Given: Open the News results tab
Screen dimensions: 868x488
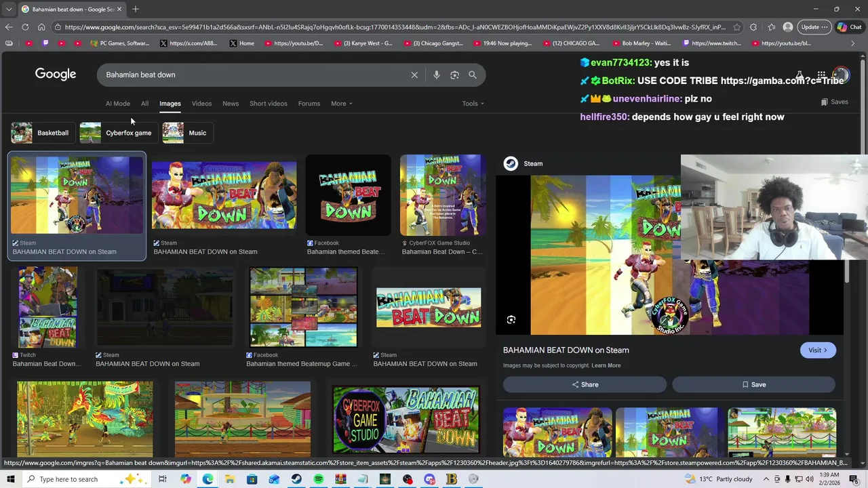Looking at the screenshot, I should point(231,104).
